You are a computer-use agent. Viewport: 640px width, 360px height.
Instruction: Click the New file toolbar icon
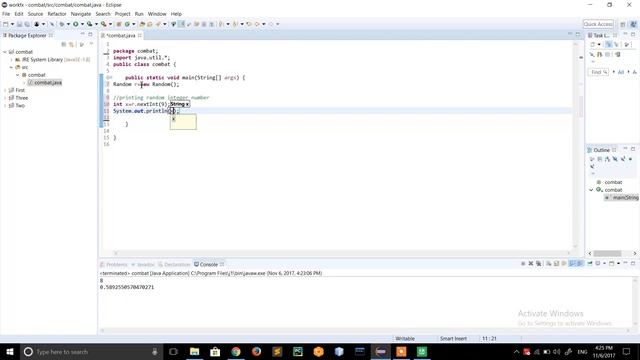coord(6,24)
